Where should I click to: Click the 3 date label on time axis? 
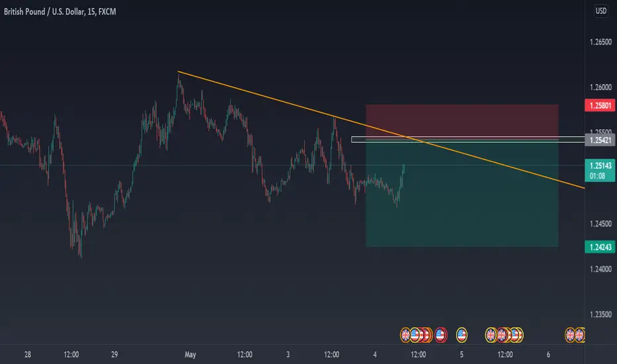(x=288, y=355)
